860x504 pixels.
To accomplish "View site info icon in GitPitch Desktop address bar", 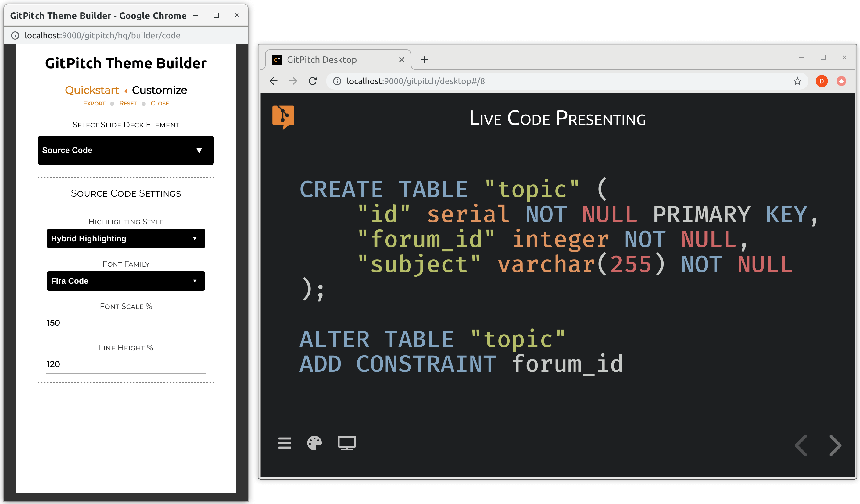I will click(x=337, y=81).
